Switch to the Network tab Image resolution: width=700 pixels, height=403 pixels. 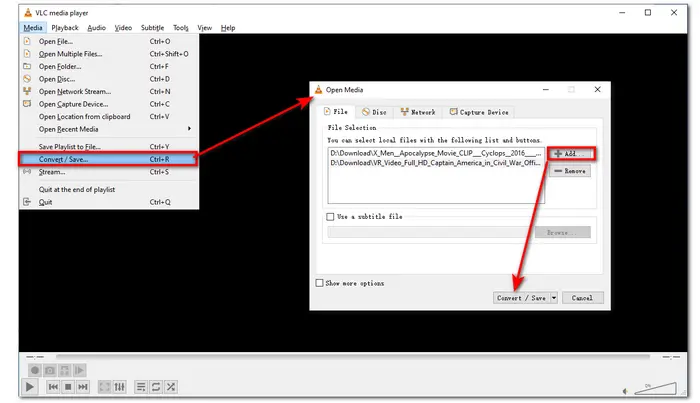418,112
